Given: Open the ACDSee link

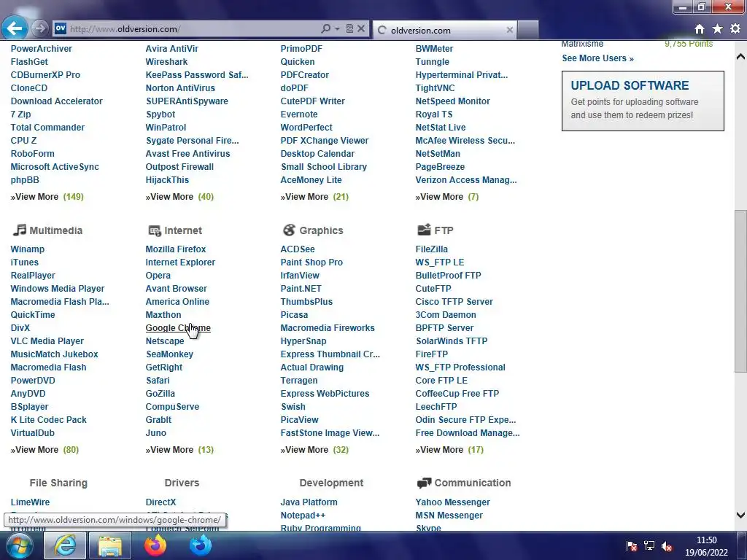Looking at the screenshot, I should click(298, 249).
